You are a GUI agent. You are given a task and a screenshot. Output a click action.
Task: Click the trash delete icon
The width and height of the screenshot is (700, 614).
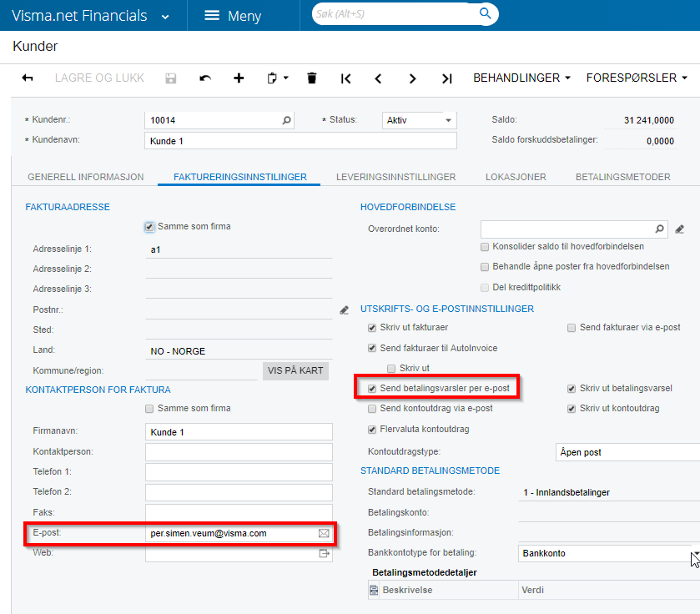312,78
